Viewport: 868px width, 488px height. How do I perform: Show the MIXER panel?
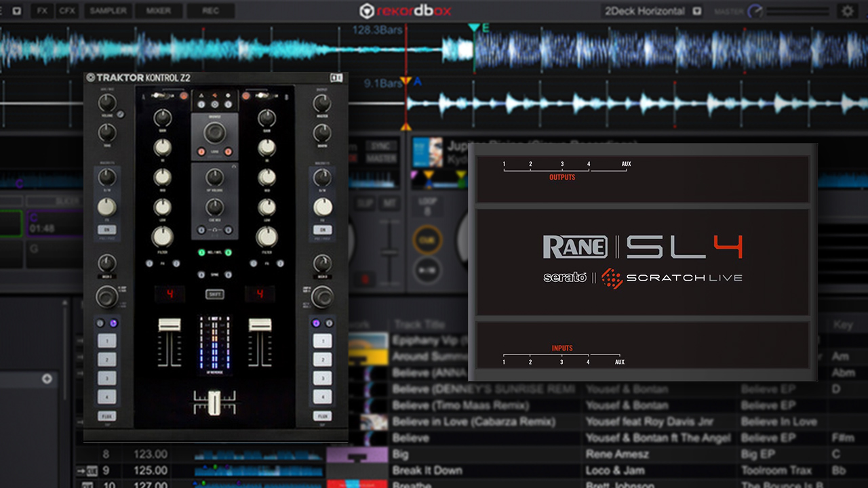[x=158, y=11]
